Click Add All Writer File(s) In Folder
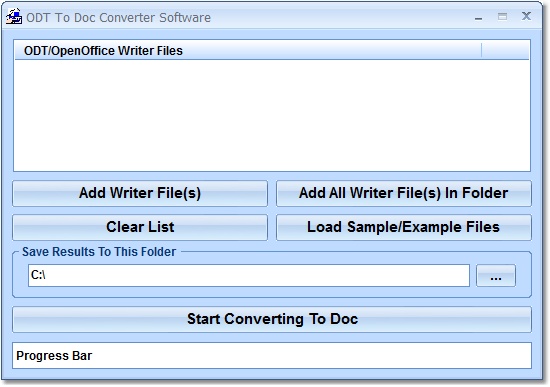The width and height of the screenshot is (550, 387). (x=404, y=193)
